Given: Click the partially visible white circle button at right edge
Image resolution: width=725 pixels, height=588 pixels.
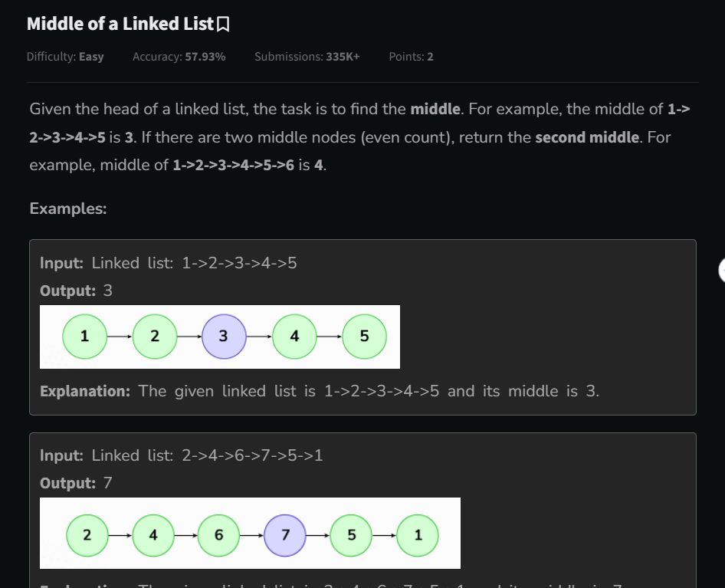Looking at the screenshot, I should pos(722,270).
